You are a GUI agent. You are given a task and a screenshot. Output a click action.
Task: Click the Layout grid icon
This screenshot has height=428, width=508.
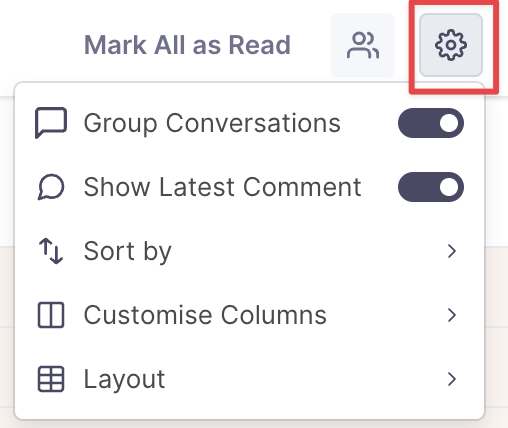tap(51, 379)
